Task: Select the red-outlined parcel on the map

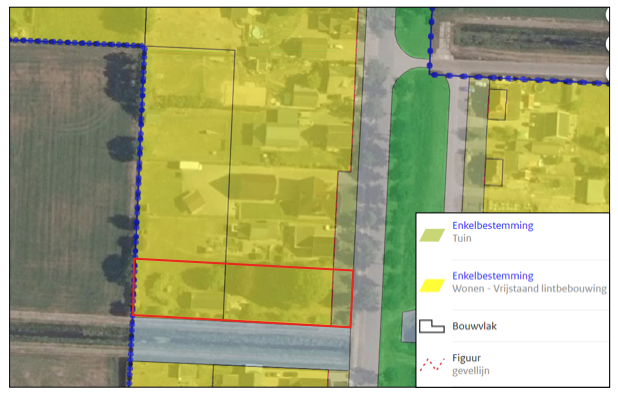Action: click(x=242, y=293)
